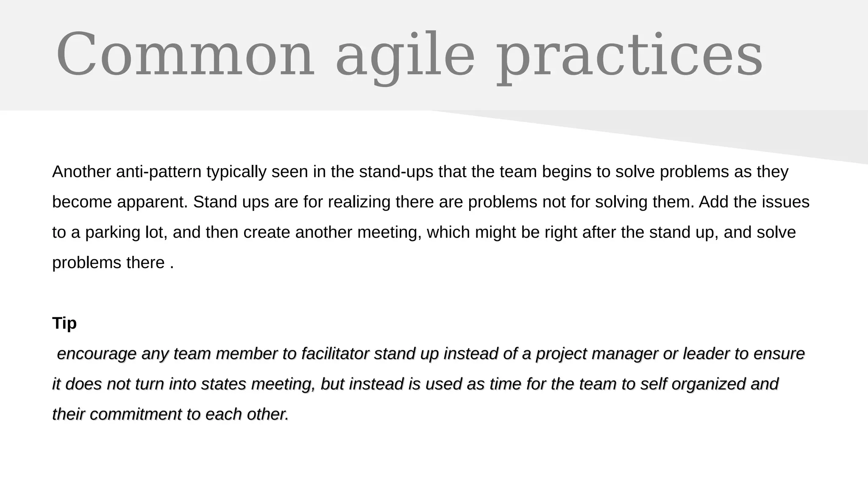Click the phrase "become apparent" in the paragraph
868x488 pixels.
click(120, 202)
